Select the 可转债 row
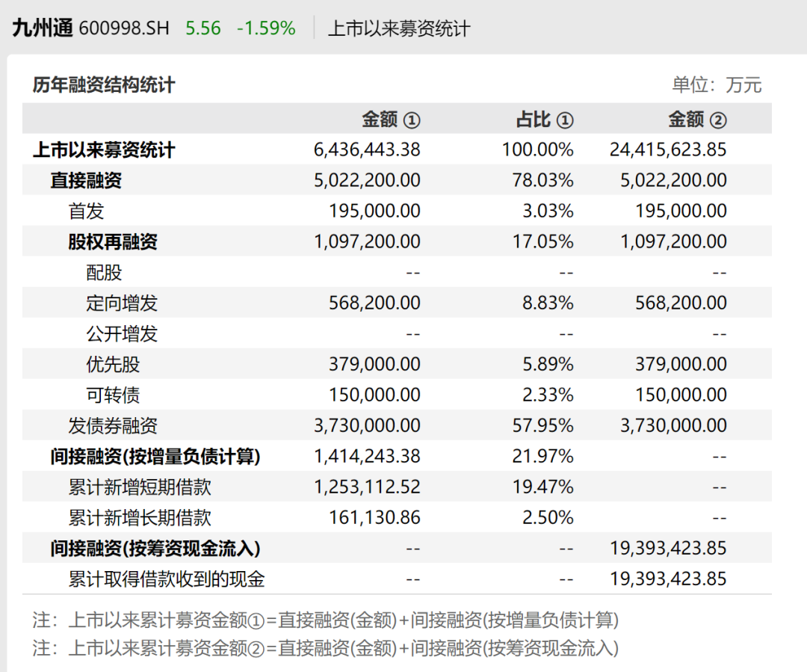The image size is (807, 672). coord(397,395)
